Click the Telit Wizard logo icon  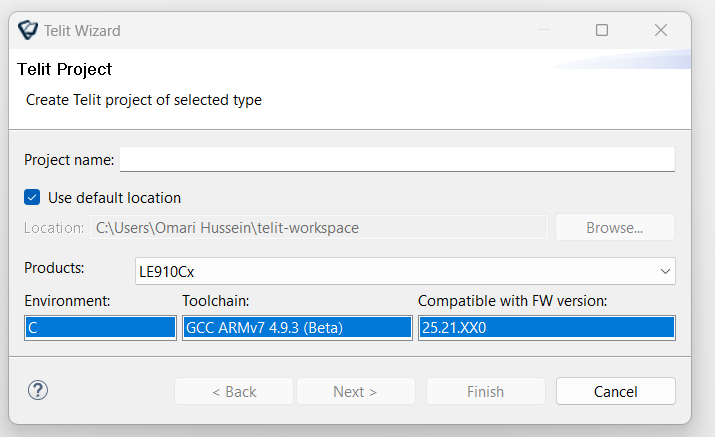click(x=28, y=30)
